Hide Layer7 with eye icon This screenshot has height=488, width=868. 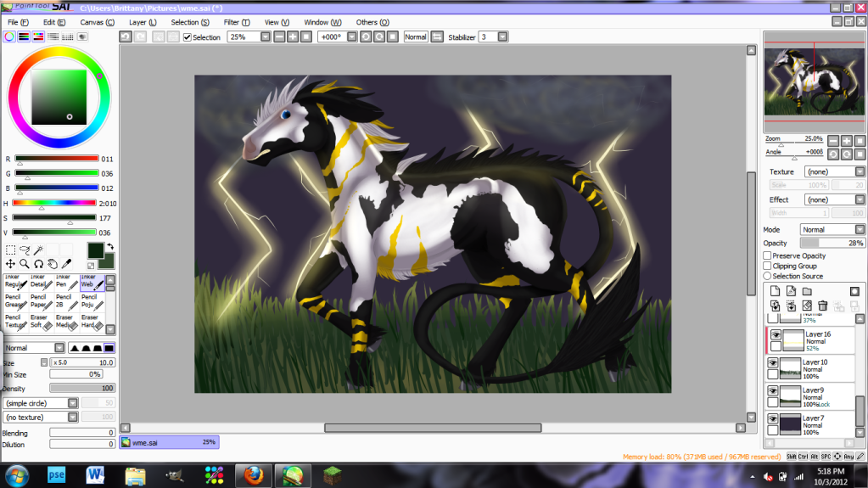773,419
